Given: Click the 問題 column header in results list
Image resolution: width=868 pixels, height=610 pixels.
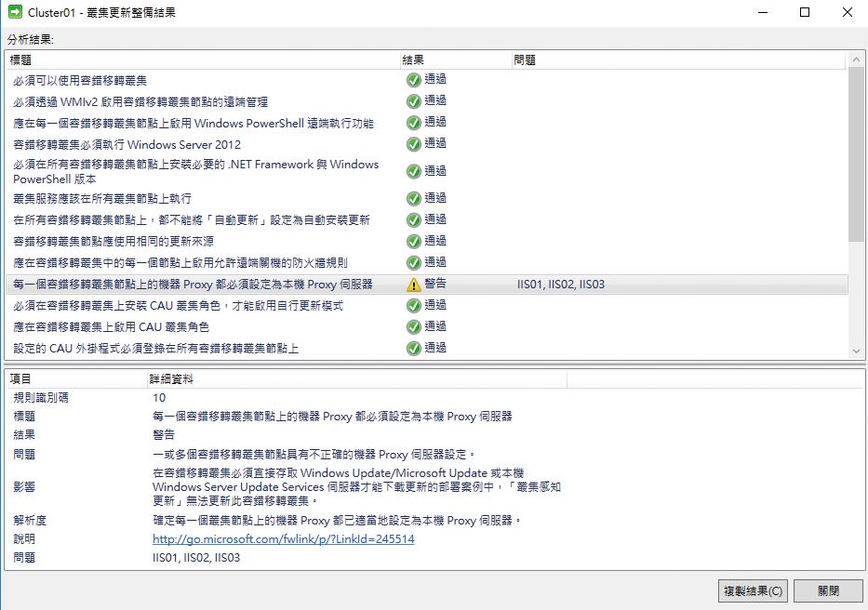Looking at the screenshot, I should (x=679, y=60).
